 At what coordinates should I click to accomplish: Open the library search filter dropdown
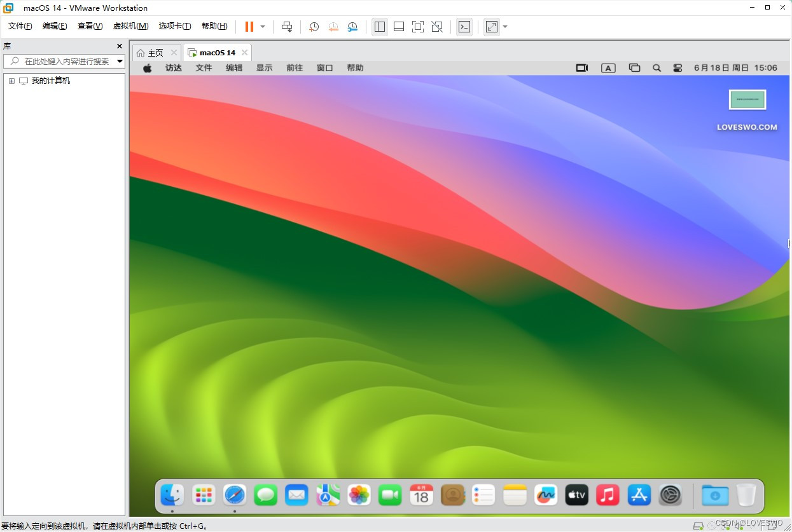click(120, 61)
